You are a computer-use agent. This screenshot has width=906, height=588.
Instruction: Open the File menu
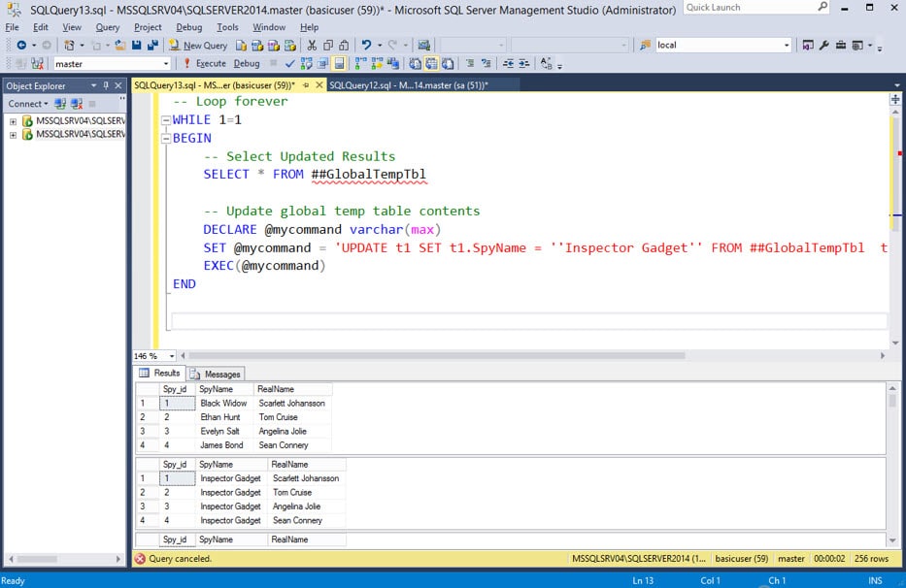(12, 27)
